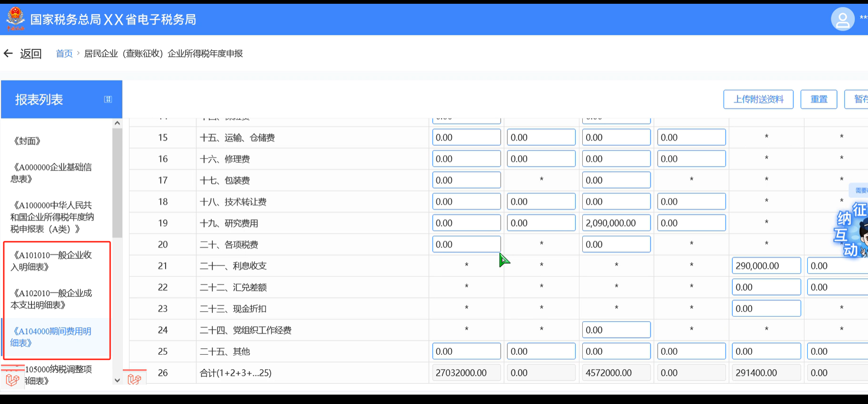
Task: Click first input in row 15 运输、仓储费
Action: pos(466,137)
